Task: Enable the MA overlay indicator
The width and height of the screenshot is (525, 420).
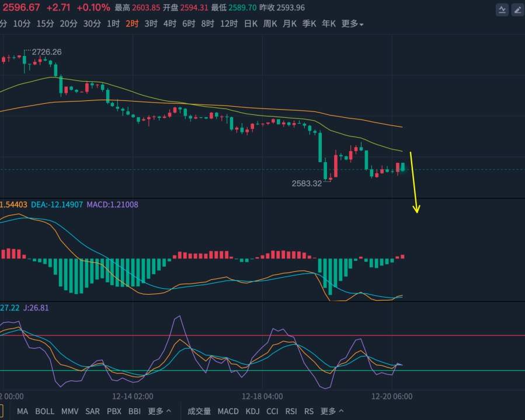Action: coord(22,411)
